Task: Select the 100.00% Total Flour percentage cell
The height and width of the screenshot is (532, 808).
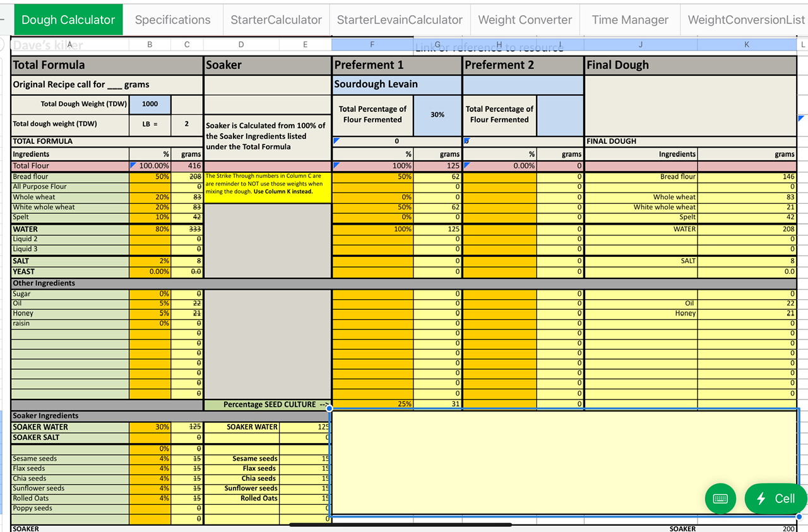Action: (150, 166)
